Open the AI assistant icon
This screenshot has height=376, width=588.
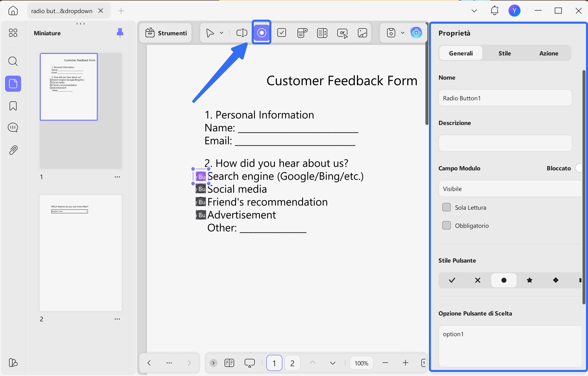[416, 33]
